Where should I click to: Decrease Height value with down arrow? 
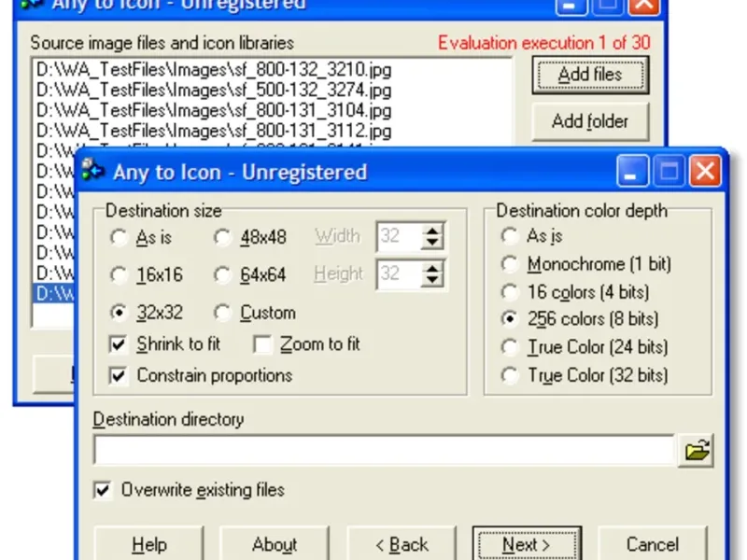432,281
